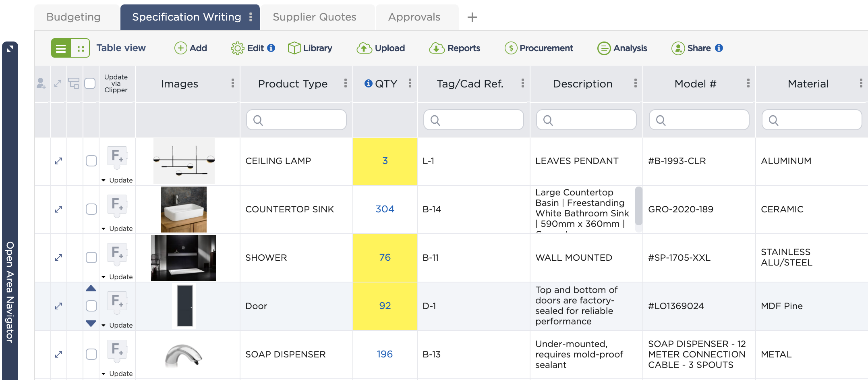The image size is (868, 380).
Task: Switch to the Budgeting tab
Action: 74,17
